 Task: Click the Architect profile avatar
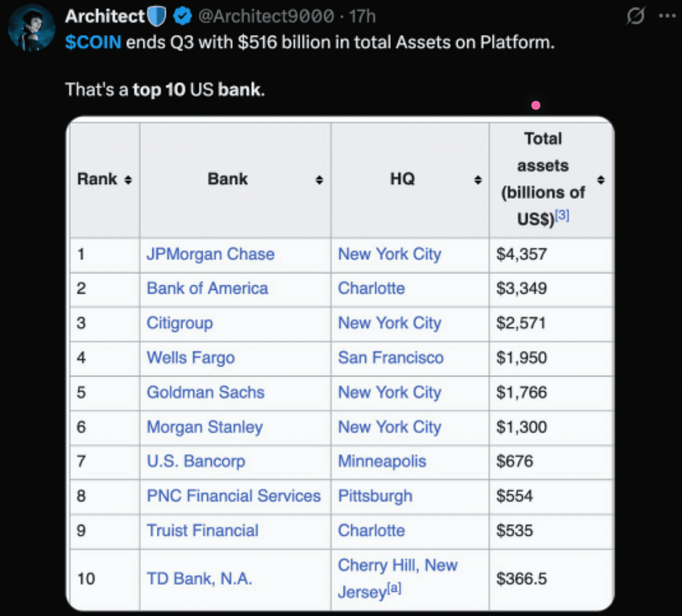[x=31, y=27]
